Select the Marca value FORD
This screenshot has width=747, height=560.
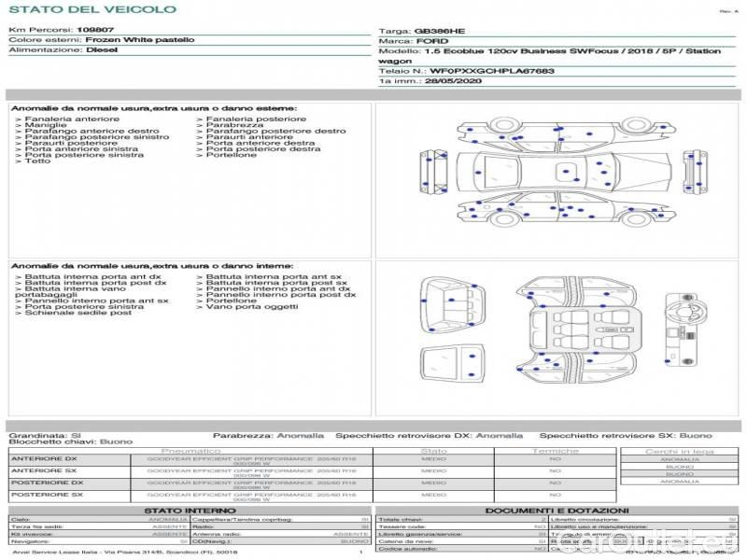coord(432,41)
